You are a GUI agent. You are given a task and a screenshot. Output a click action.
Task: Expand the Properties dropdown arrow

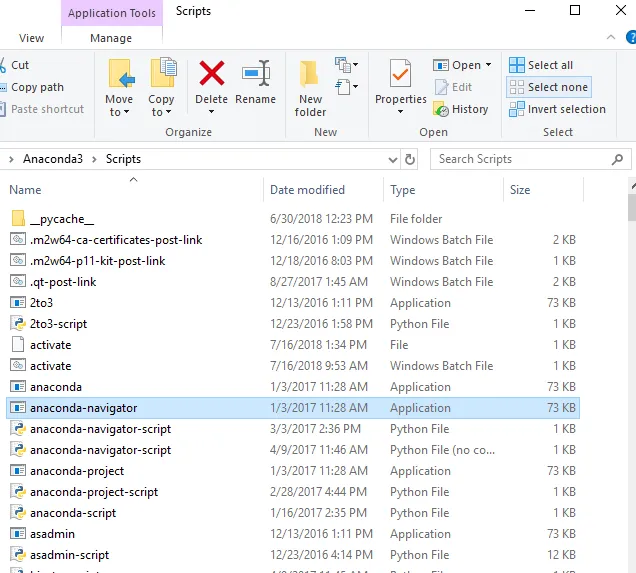point(400,112)
